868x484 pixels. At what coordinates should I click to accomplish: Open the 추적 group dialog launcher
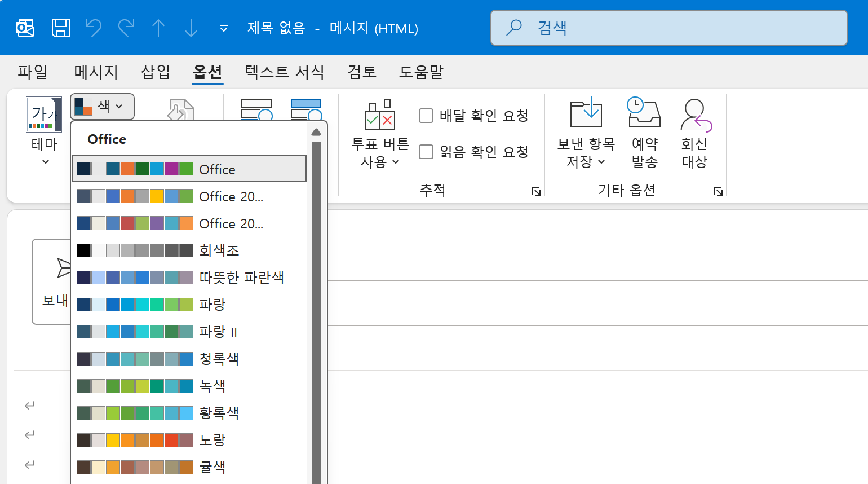535,191
